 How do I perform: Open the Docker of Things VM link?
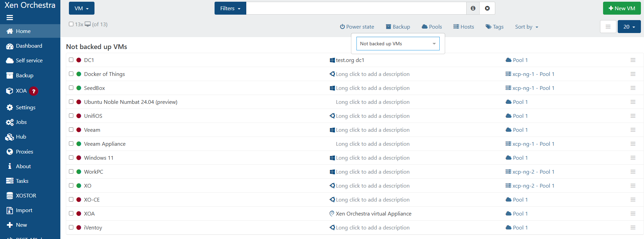(x=104, y=74)
